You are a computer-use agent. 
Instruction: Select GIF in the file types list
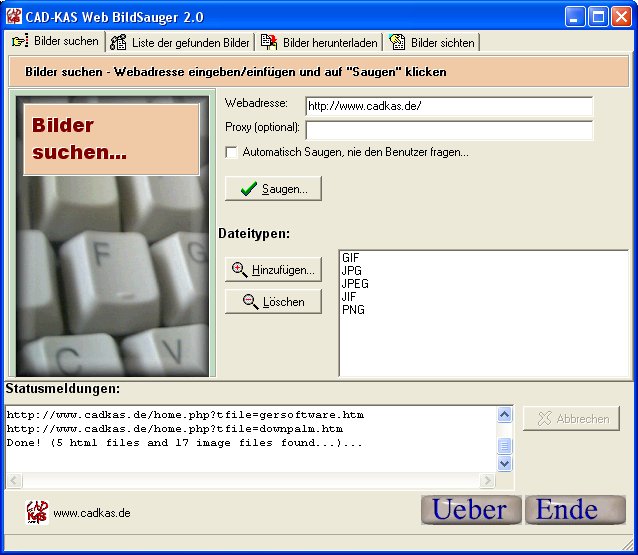(350, 258)
